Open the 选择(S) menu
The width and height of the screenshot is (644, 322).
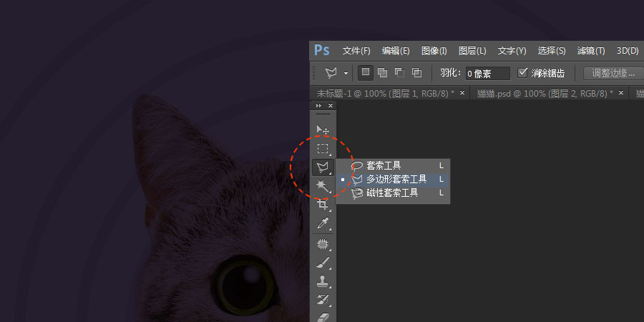(552, 51)
